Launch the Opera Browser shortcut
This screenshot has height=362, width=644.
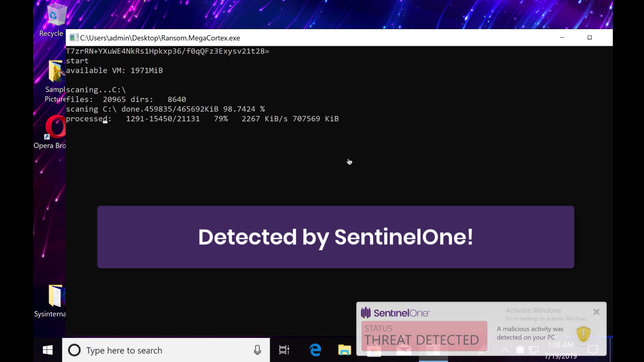click(54, 129)
